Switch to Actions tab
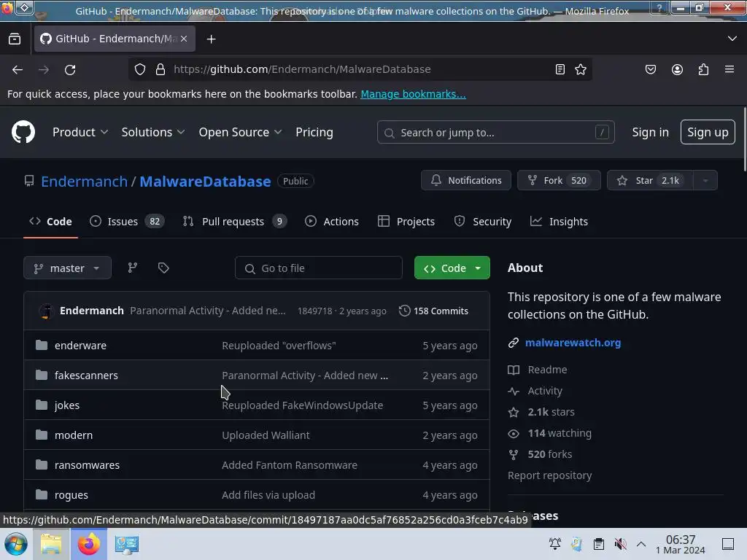The width and height of the screenshot is (747, 560). (332, 222)
